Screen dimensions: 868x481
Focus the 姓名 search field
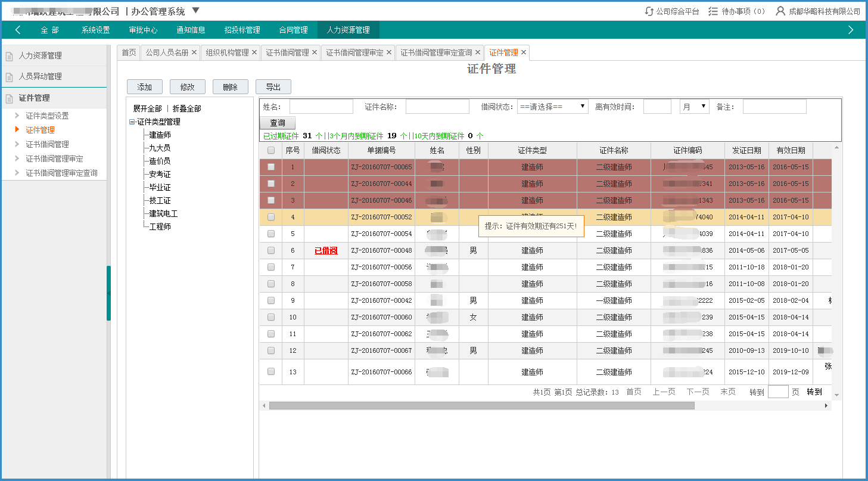(321, 107)
